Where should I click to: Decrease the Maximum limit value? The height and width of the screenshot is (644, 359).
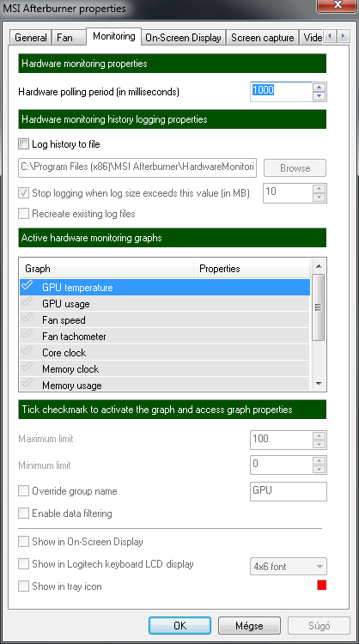click(319, 445)
